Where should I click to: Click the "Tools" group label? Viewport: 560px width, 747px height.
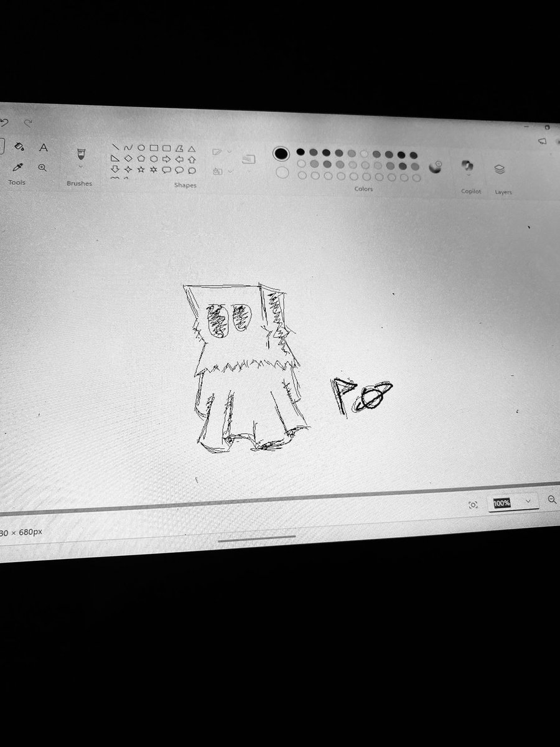[17, 182]
